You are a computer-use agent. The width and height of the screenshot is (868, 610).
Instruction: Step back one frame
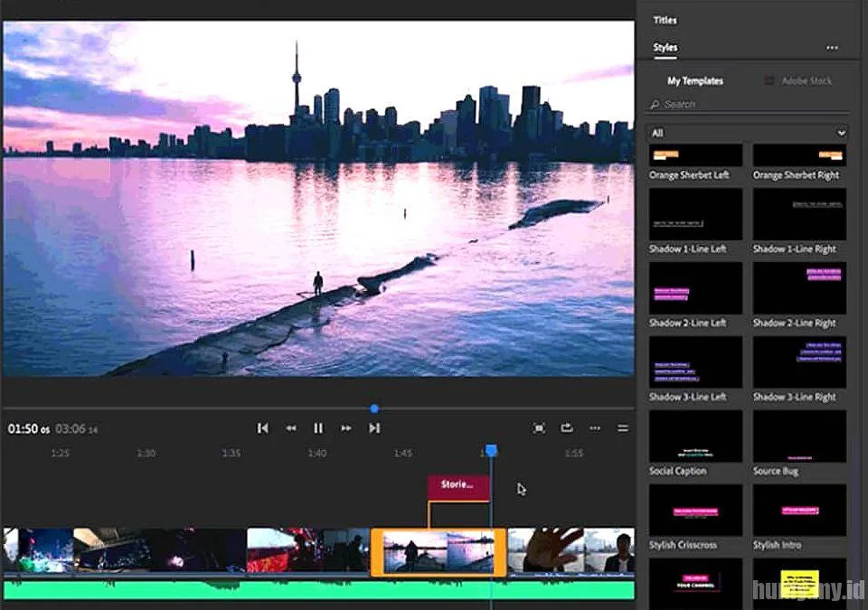291,428
